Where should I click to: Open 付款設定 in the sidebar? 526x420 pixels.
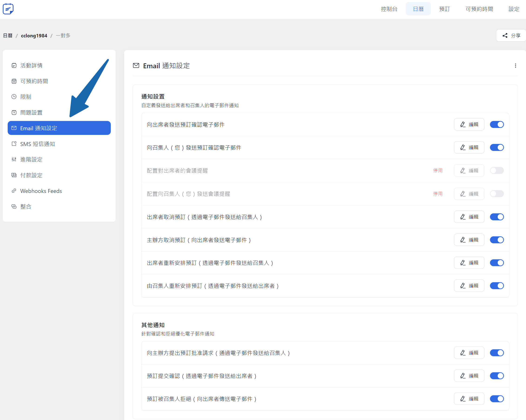31,175
